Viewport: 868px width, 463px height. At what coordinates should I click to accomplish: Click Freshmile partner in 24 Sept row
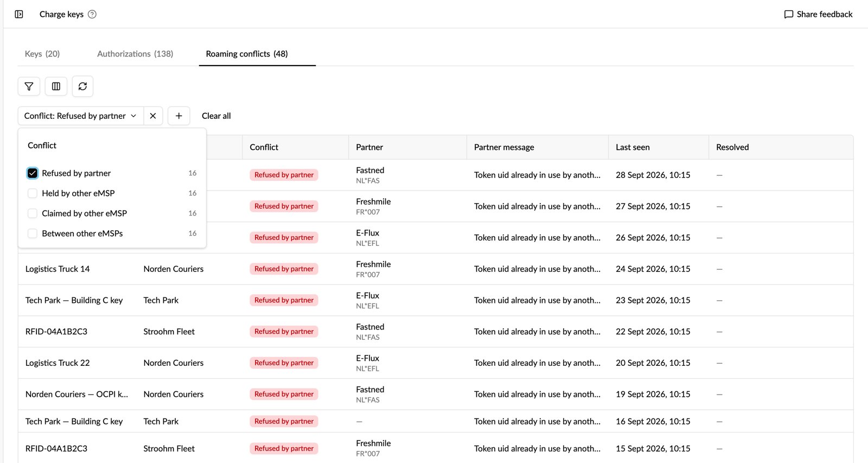pos(373,264)
